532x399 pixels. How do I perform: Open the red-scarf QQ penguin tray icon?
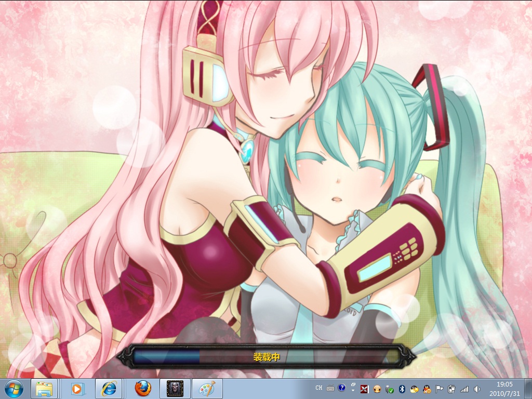pyautogui.click(x=427, y=389)
